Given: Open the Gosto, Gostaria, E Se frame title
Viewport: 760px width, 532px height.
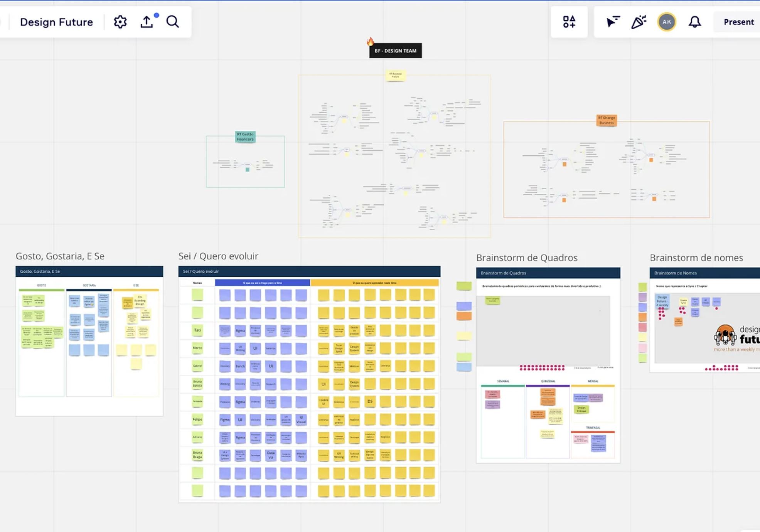Looking at the screenshot, I should pyautogui.click(x=60, y=256).
